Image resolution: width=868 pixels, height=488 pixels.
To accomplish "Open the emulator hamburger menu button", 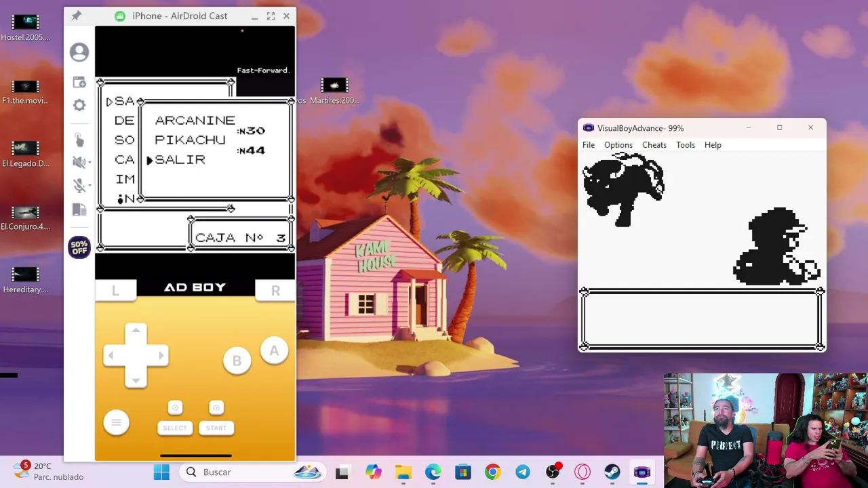I will (116, 423).
